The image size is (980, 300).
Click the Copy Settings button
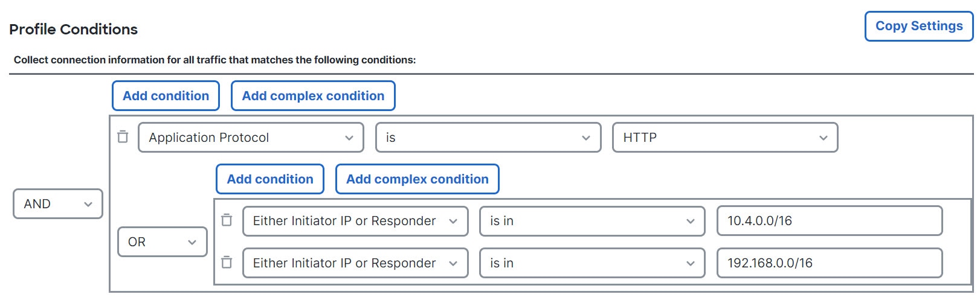(x=919, y=26)
